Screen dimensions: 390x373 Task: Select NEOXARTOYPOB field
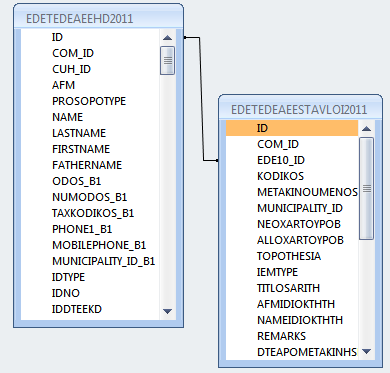292,224
